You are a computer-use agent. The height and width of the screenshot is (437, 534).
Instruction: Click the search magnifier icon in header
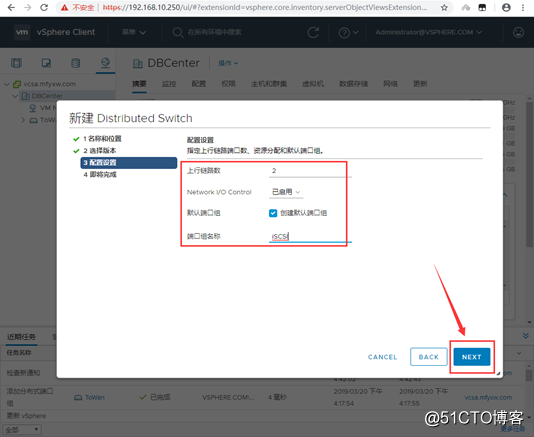[x=177, y=32]
